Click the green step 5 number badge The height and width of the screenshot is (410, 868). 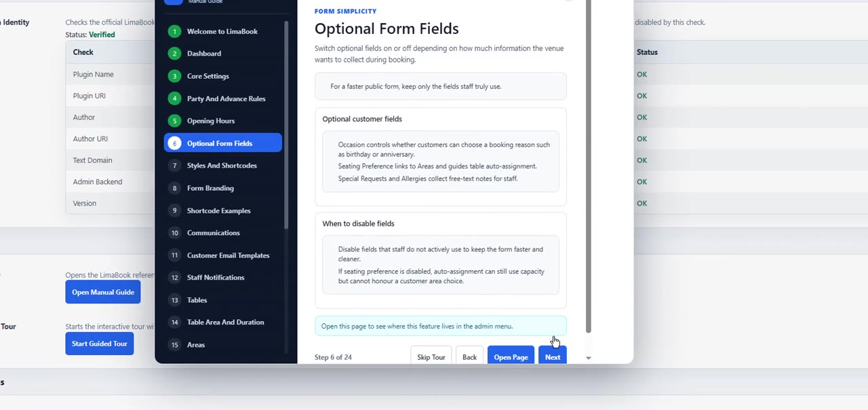tap(174, 121)
